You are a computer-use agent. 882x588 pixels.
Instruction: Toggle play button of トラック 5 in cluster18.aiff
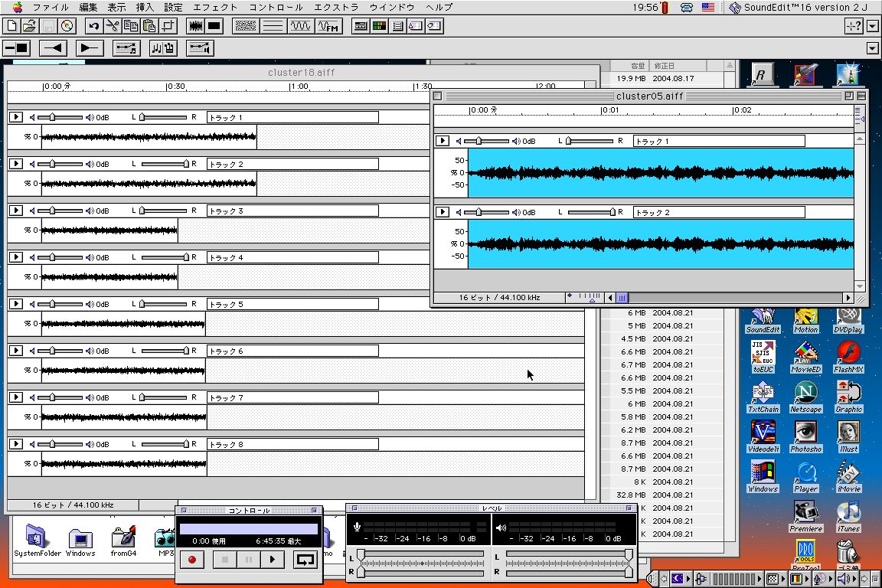[x=16, y=304]
